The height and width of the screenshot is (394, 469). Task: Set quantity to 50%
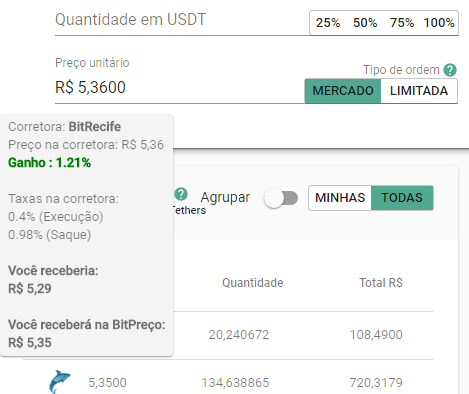(365, 23)
